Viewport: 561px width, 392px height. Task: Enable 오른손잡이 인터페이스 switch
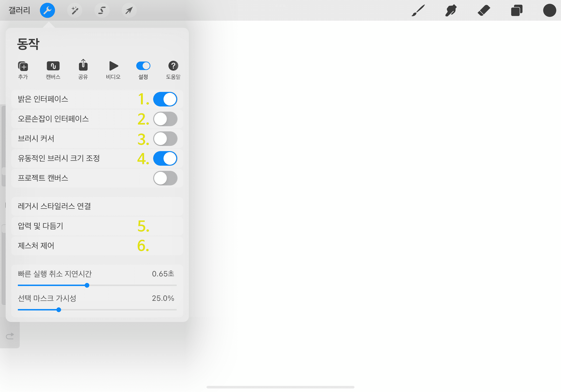click(x=165, y=119)
